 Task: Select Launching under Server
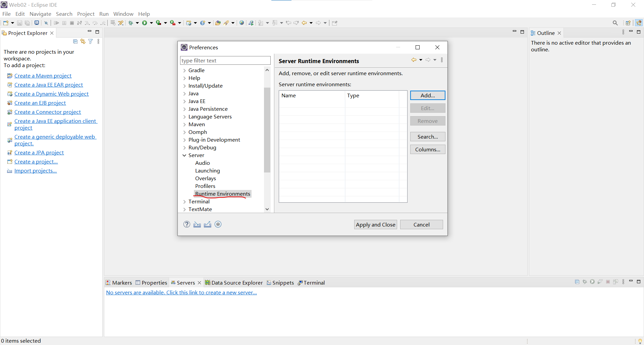point(208,171)
